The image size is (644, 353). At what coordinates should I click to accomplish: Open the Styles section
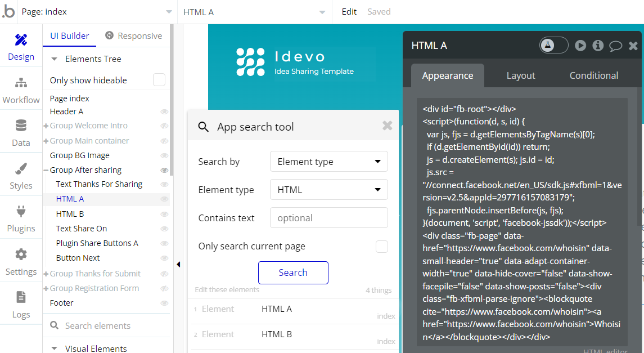pos(21,176)
